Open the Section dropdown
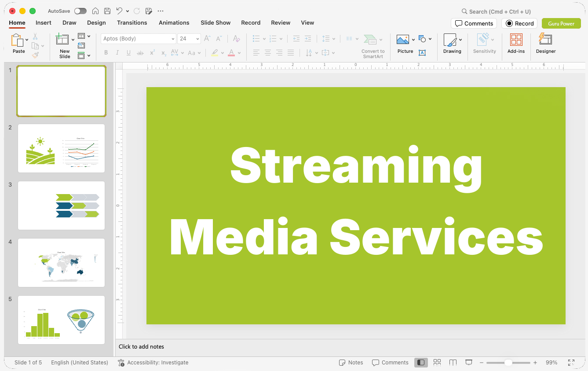588x371 pixels. (84, 55)
